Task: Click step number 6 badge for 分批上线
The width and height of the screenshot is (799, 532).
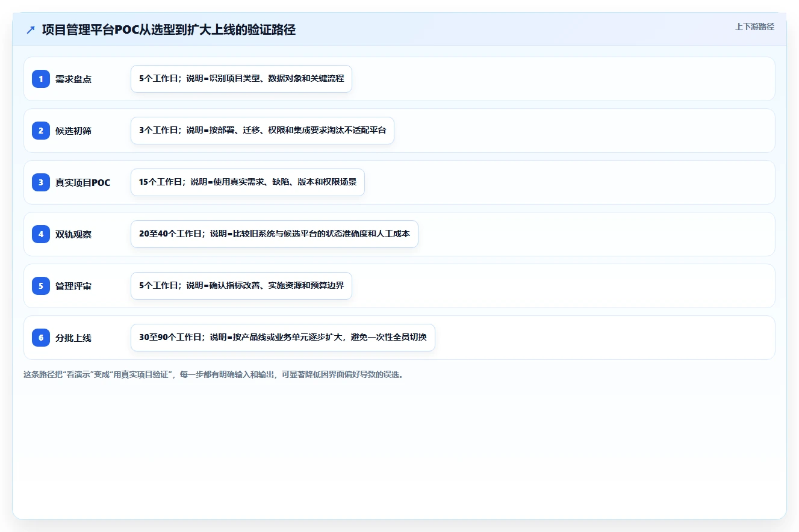Action: 41,338
